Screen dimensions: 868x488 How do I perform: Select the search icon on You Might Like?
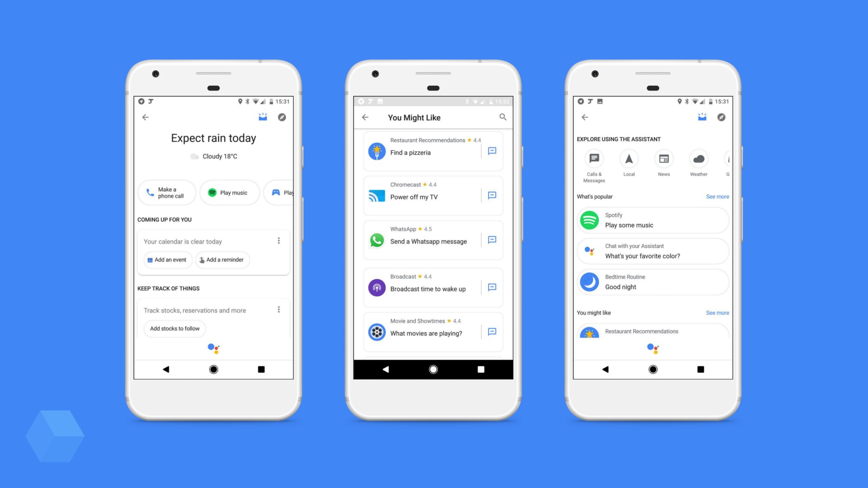503,117
